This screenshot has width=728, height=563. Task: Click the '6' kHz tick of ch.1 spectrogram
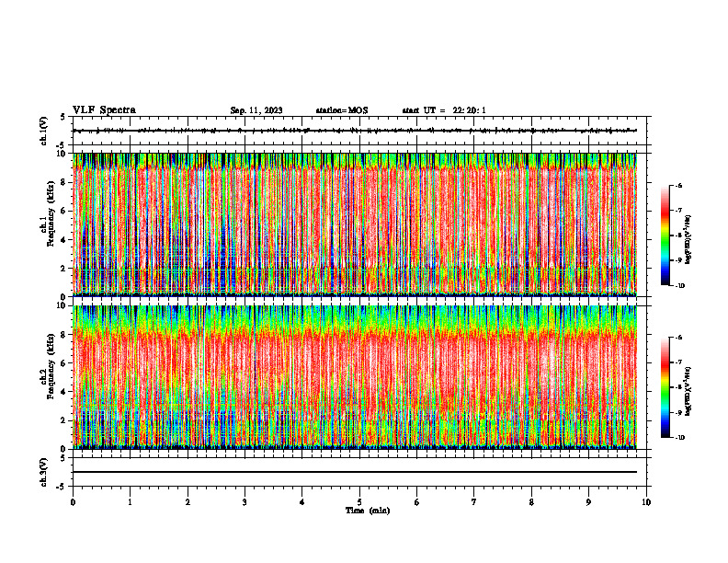[64, 211]
